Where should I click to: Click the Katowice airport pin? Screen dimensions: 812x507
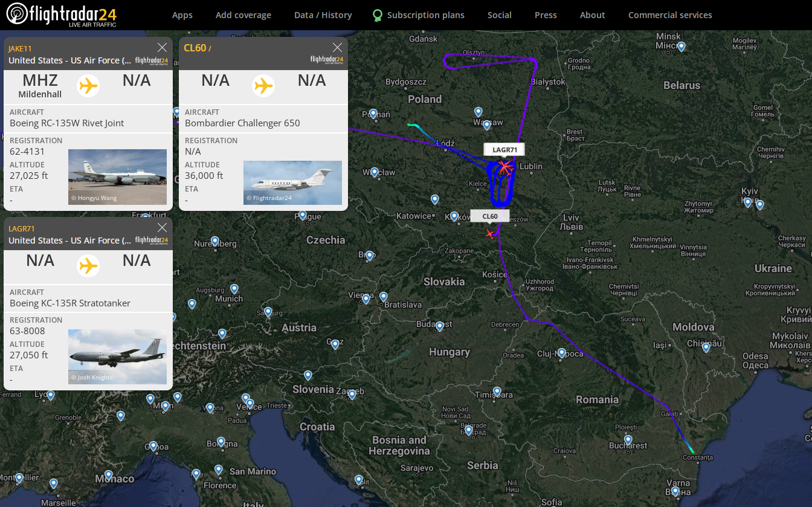click(434, 199)
